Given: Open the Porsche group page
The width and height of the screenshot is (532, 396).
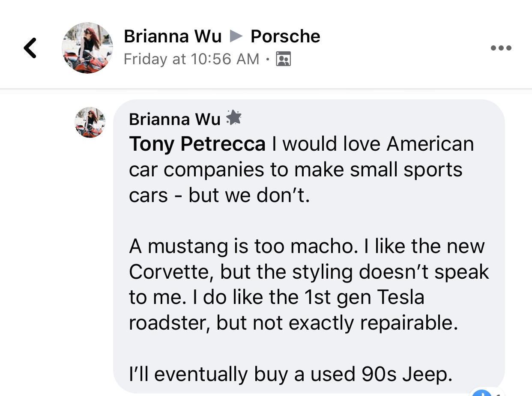Looking at the screenshot, I should (x=285, y=36).
